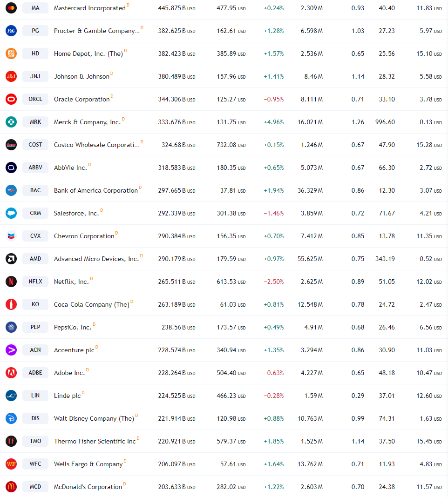Screen dimensions: 448x497
Task: Click the Johnson & Johnson logo icon
Action: (x=11, y=76)
